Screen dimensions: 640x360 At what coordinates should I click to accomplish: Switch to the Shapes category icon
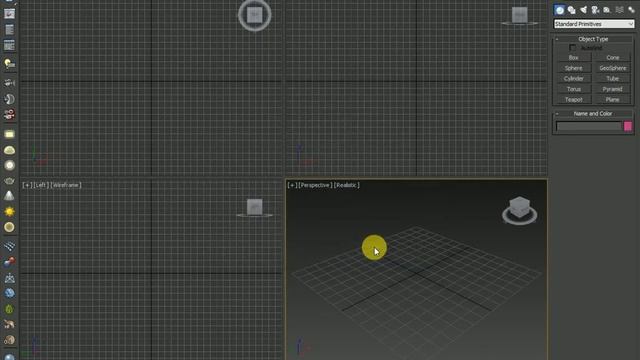click(571, 10)
